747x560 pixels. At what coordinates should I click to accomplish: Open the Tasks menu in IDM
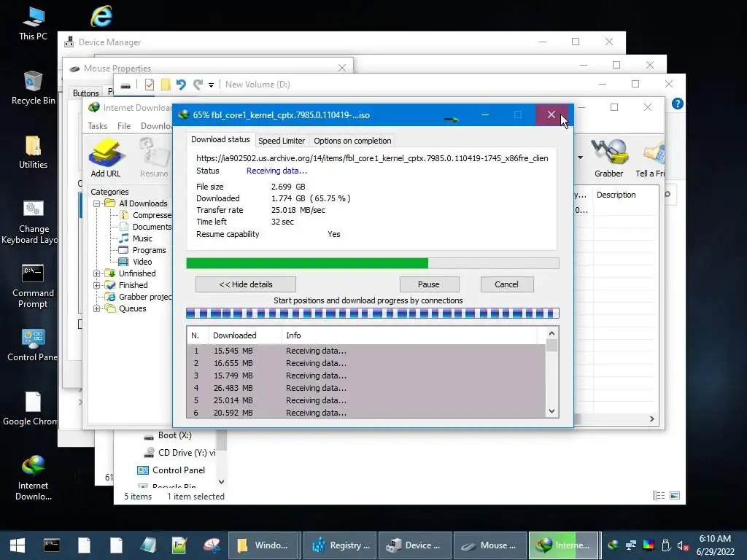98,125
